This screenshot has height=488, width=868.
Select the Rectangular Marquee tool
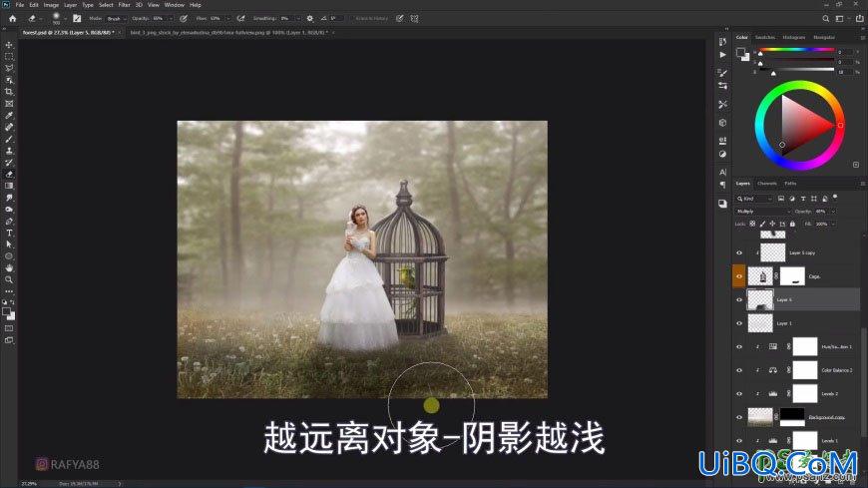9,57
